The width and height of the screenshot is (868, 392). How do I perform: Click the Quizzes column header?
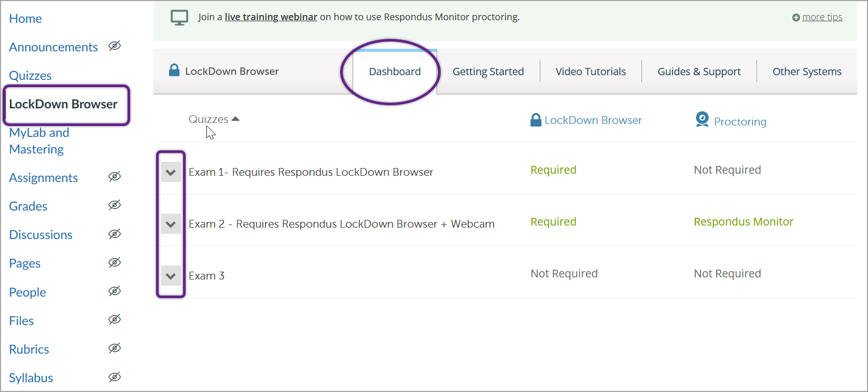[208, 119]
